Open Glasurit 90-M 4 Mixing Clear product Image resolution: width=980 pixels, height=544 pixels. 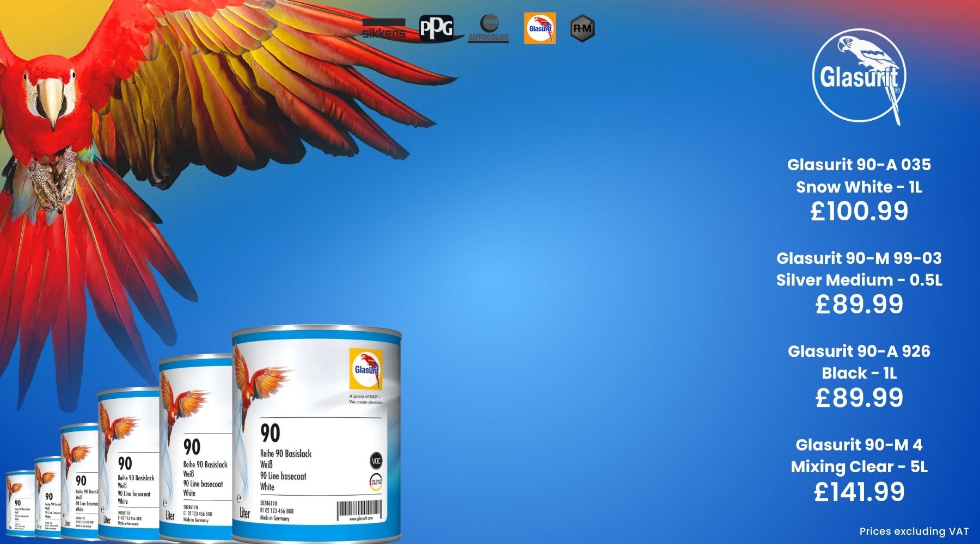859,455
